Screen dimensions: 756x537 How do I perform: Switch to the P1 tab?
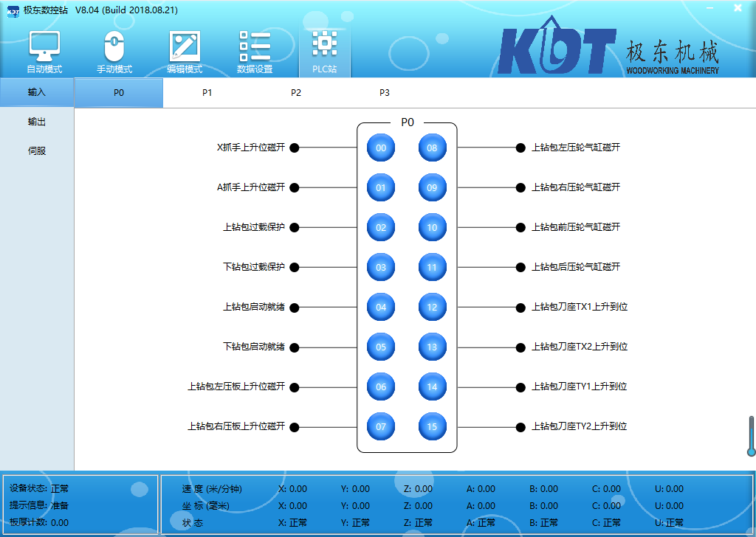pos(207,93)
